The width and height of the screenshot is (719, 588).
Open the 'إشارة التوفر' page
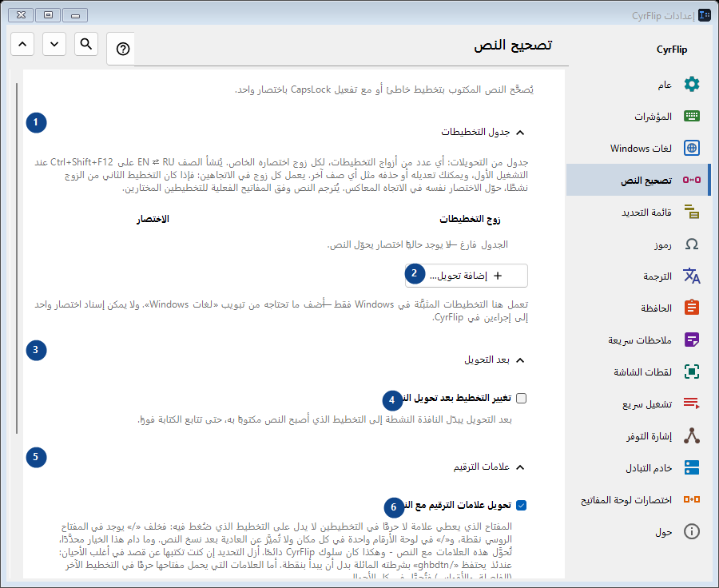(x=638, y=435)
